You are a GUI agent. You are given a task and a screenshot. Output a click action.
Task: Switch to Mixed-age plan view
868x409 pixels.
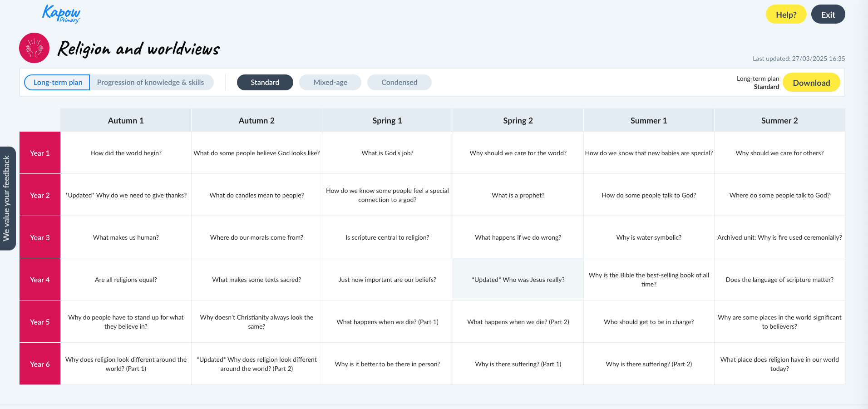tap(330, 83)
